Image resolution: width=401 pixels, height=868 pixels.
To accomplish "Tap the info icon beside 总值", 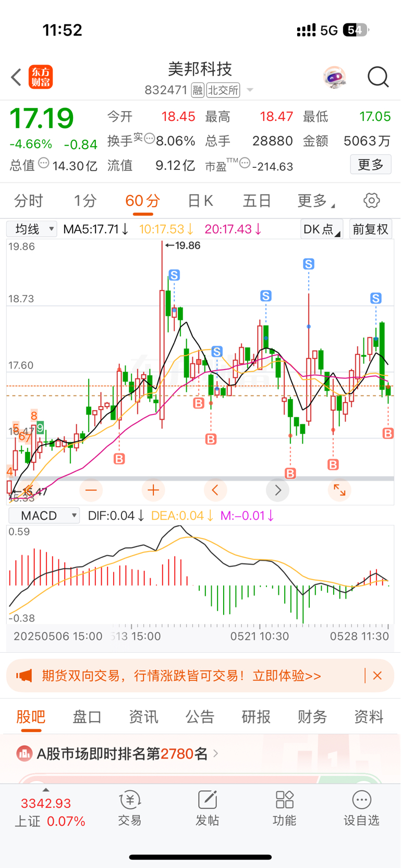I will coord(44,163).
